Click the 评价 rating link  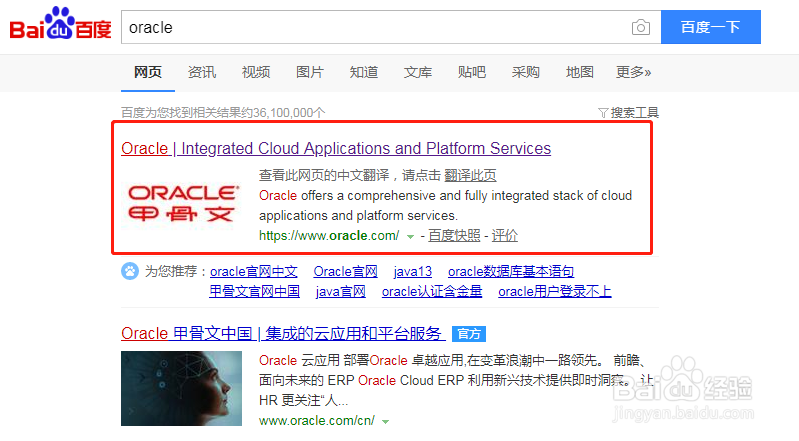tap(504, 236)
